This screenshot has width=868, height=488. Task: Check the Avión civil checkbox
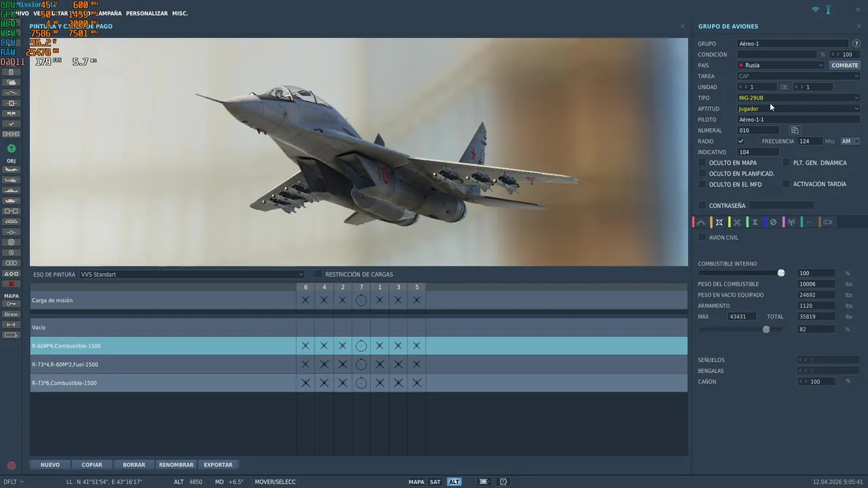tap(702, 237)
